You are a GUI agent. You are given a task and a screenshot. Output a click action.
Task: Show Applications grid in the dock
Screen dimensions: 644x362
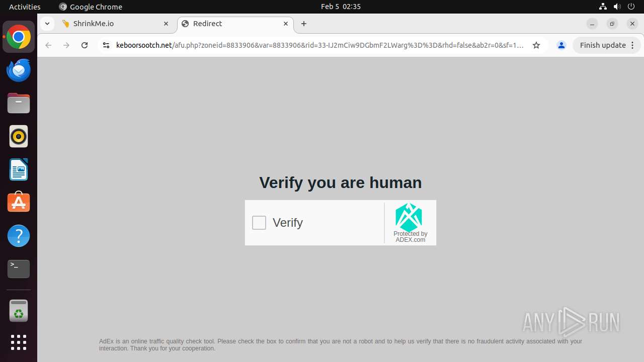pyautogui.click(x=19, y=342)
